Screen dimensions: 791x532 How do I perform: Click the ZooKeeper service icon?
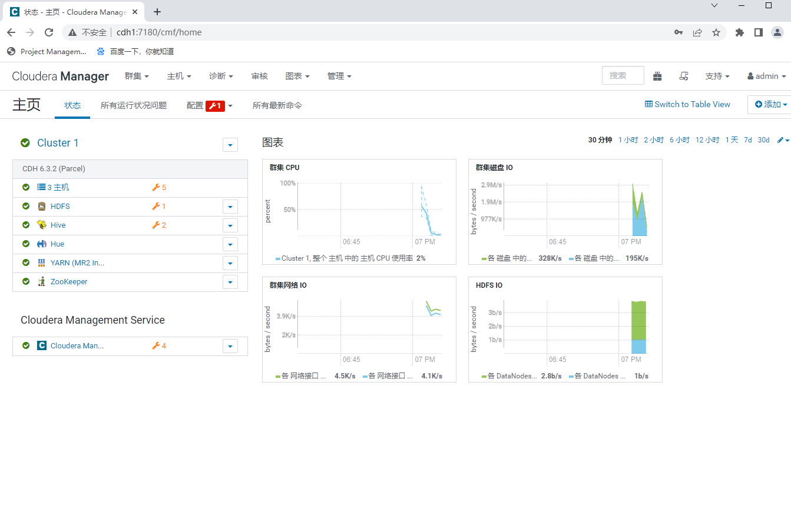pyautogui.click(x=42, y=281)
